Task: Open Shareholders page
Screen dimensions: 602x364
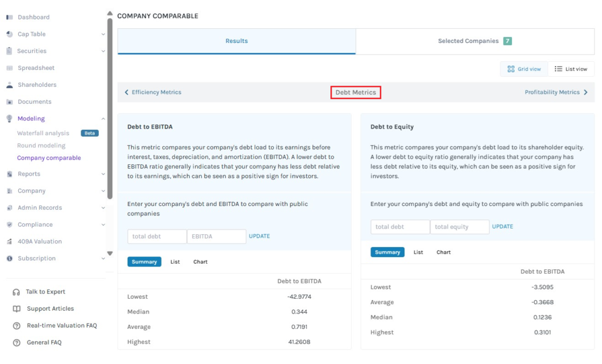Action: point(37,85)
